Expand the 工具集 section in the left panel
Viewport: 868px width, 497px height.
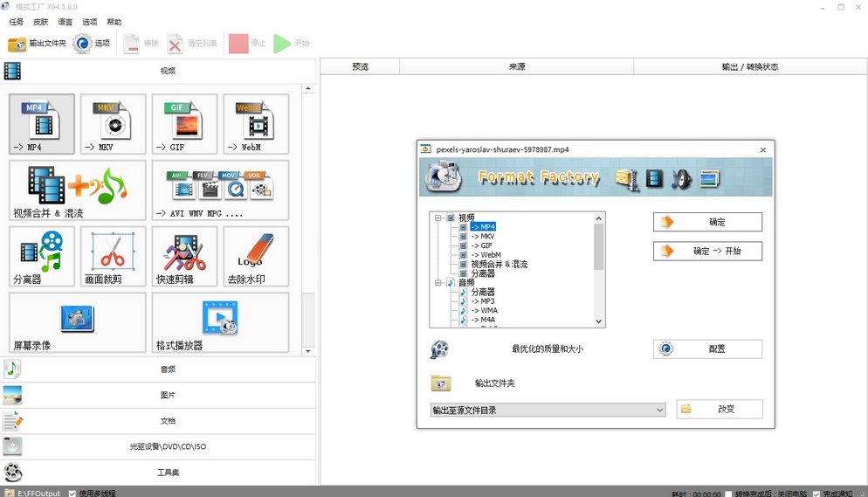click(x=158, y=473)
